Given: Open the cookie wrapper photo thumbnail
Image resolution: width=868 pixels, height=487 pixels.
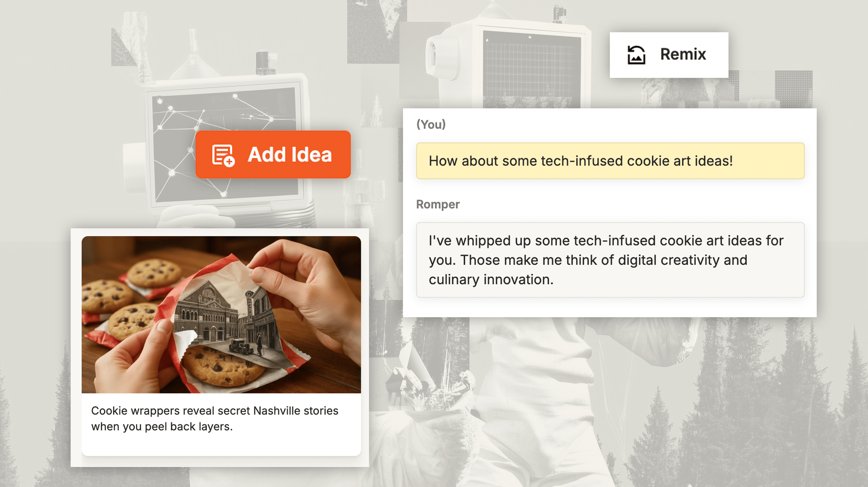Looking at the screenshot, I should pos(221,314).
